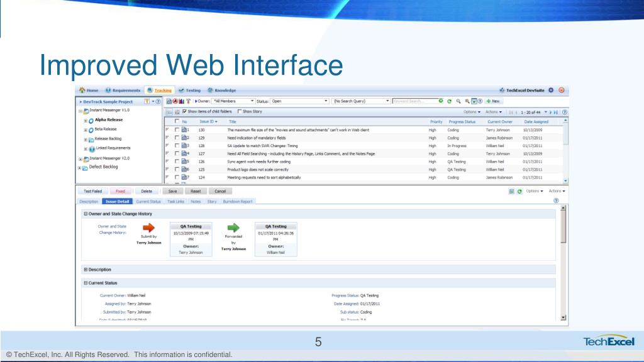Click the Alpha Release circle icon
This screenshot has height=362, width=644.
coord(91,121)
